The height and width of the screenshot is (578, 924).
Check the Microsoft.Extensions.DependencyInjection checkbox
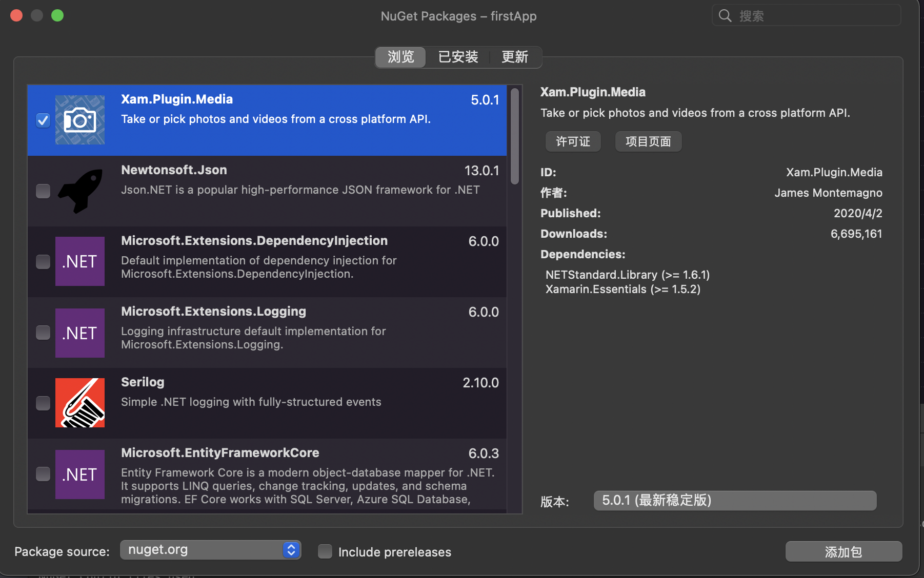[43, 262]
